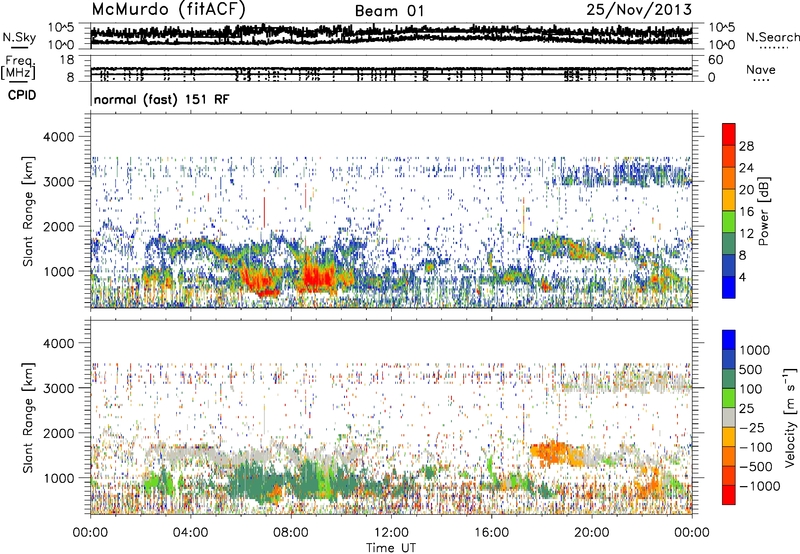Click the orange velocity patch near 18:00
800x554 pixels.
[551, 452]
